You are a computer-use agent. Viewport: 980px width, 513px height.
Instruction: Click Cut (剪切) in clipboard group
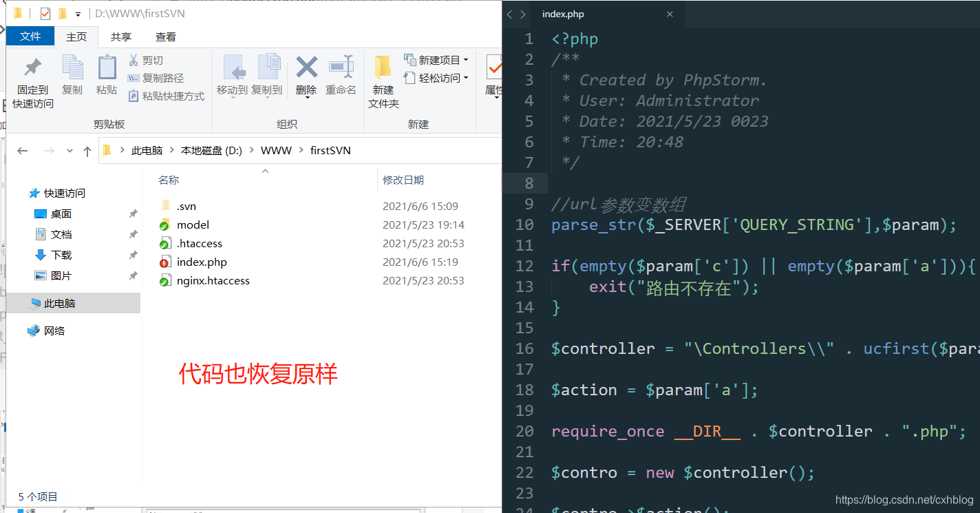click(146, 61)
